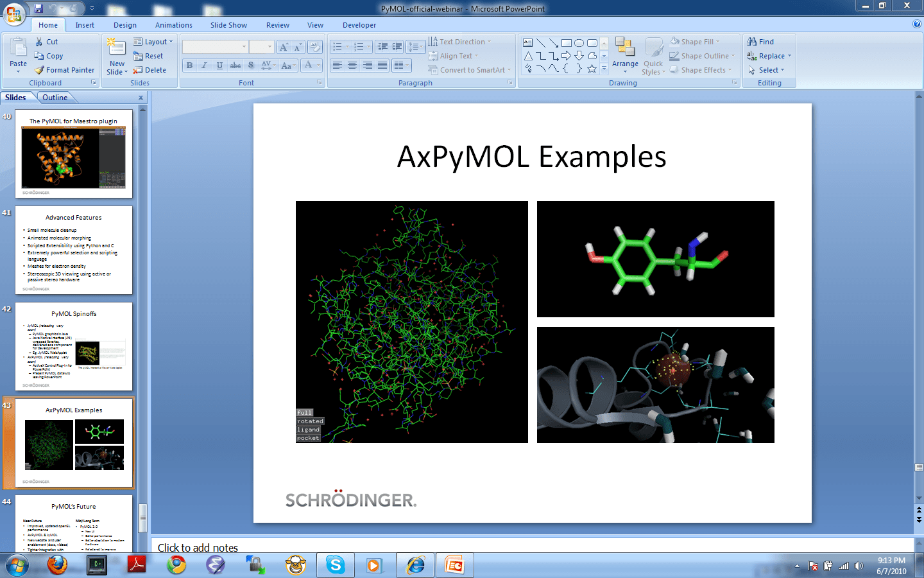Toggle underline formatting
This screenshot has width=924, height=578.
219,65
